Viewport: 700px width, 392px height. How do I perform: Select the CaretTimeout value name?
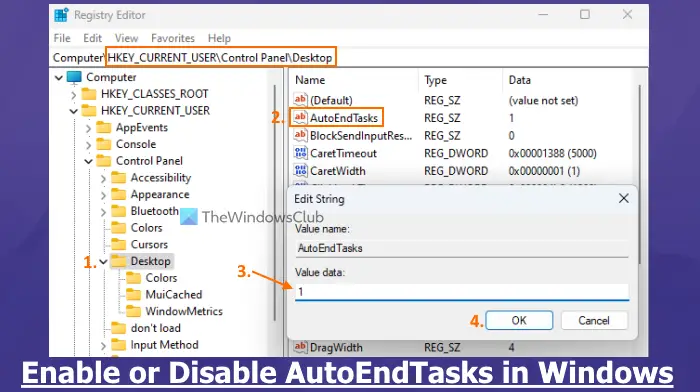point(343,153)
